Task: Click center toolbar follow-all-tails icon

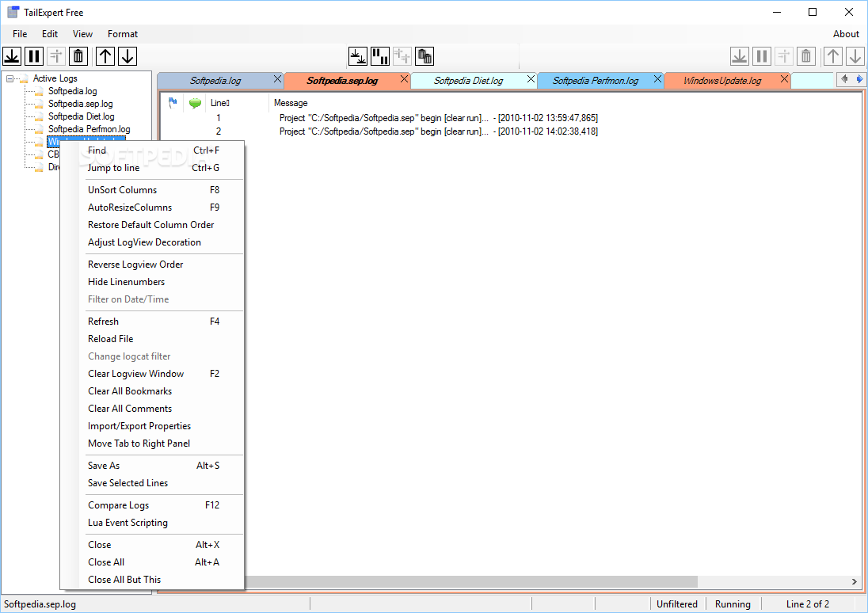Action: coord(358,56)
